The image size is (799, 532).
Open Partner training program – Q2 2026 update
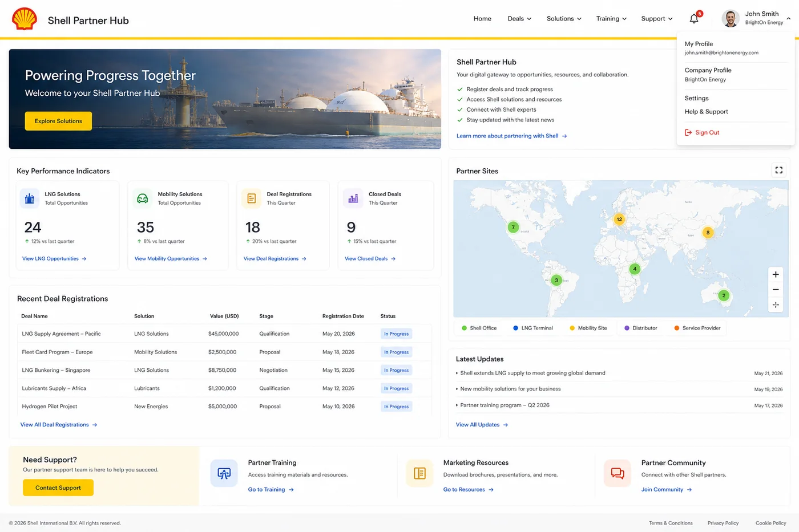point(505,405)
